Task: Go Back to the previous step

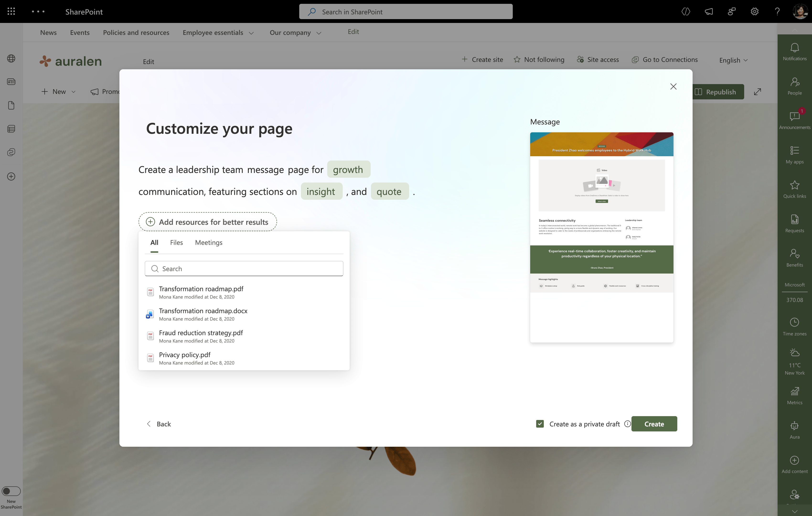Action: coord(159,424)
